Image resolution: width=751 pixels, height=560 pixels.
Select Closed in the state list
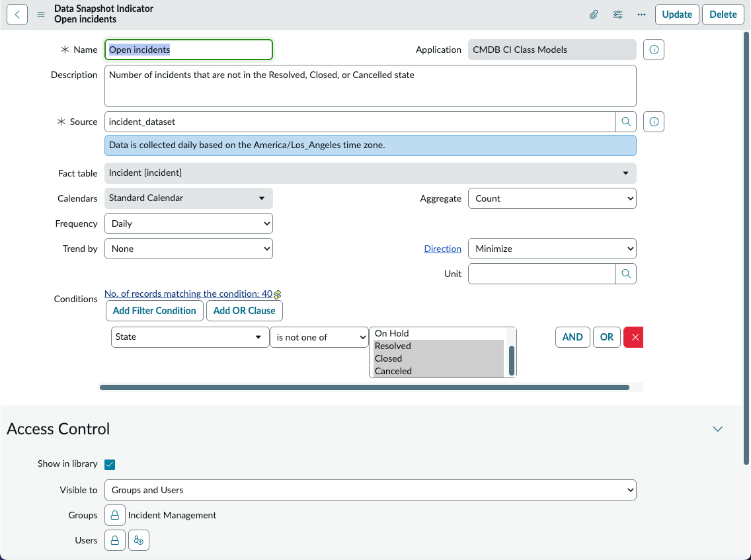coord(439,358)
